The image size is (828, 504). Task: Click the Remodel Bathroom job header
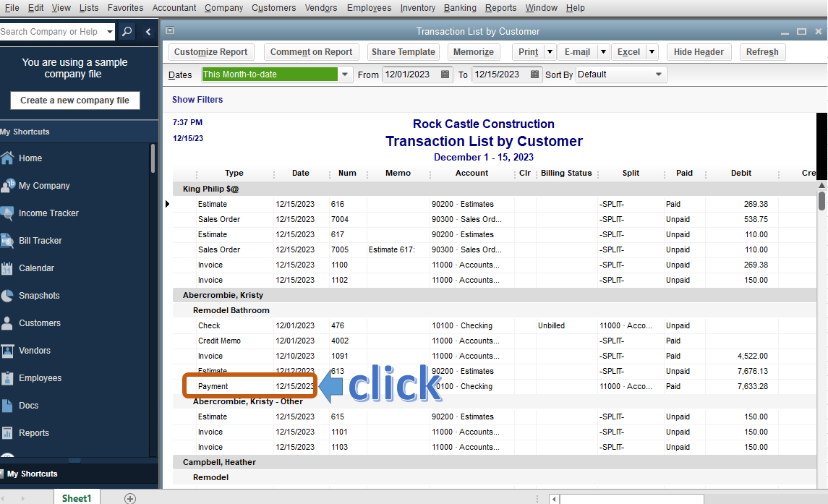point(231,310)
